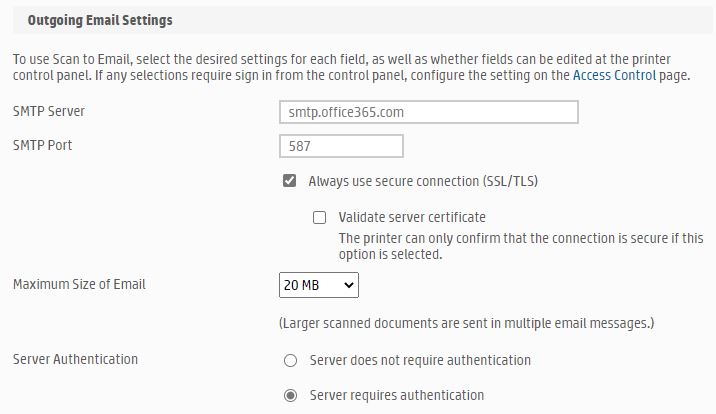The width and height of the screenshot is (716, 414).
Task: Open the Access Control page link
Action: point(614,75)
